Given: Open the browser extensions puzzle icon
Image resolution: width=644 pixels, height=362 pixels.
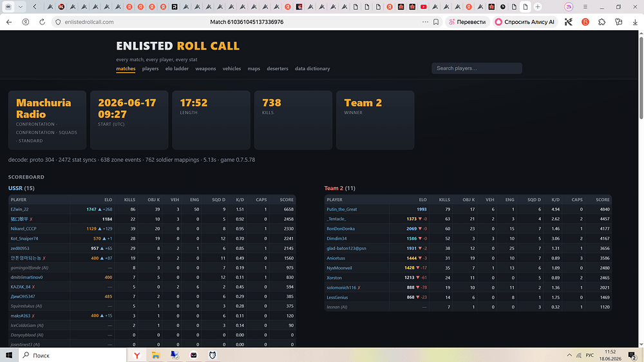Looking at the screenshot, I should 601,22.
